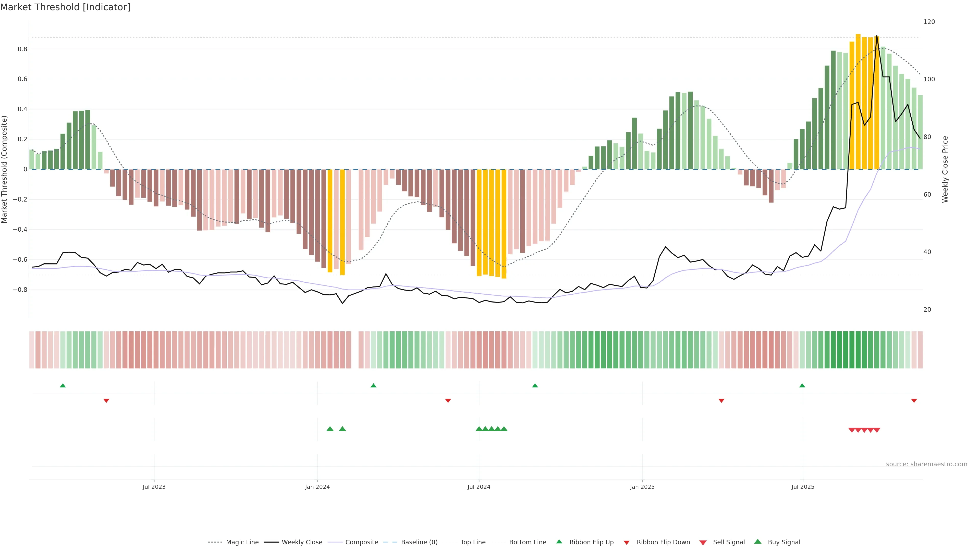This screenshot has height=551, width=980.
Task: Click the Market Threshold [Indicator] chart title
Action: 65,7
